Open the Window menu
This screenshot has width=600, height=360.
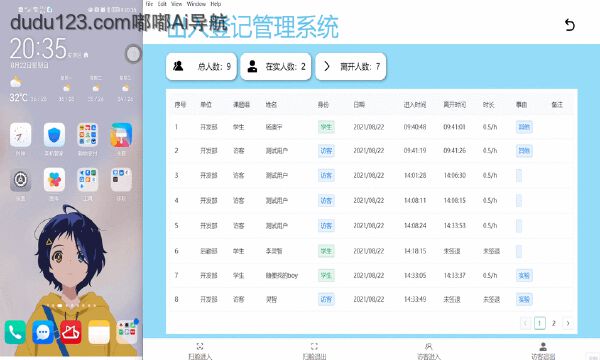point(196,4)
